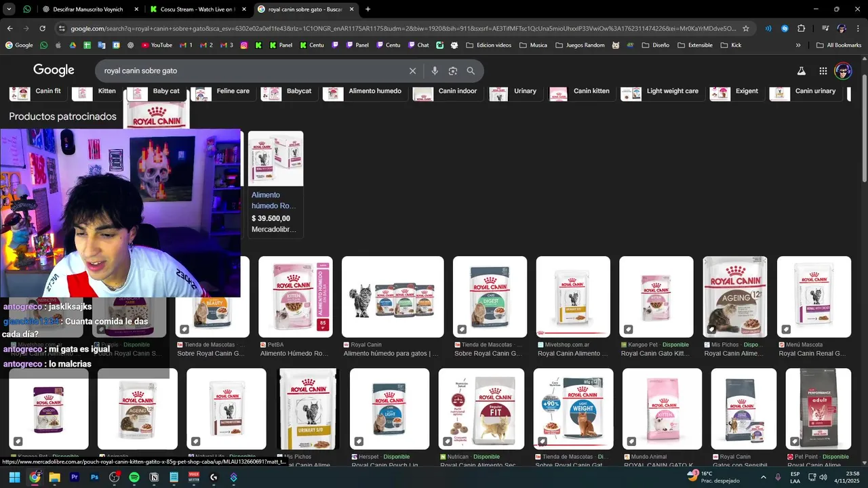Click the search box containing royal canin sobre gato
868x488 pixels.
pyautogui.click(x=251, y=70)
